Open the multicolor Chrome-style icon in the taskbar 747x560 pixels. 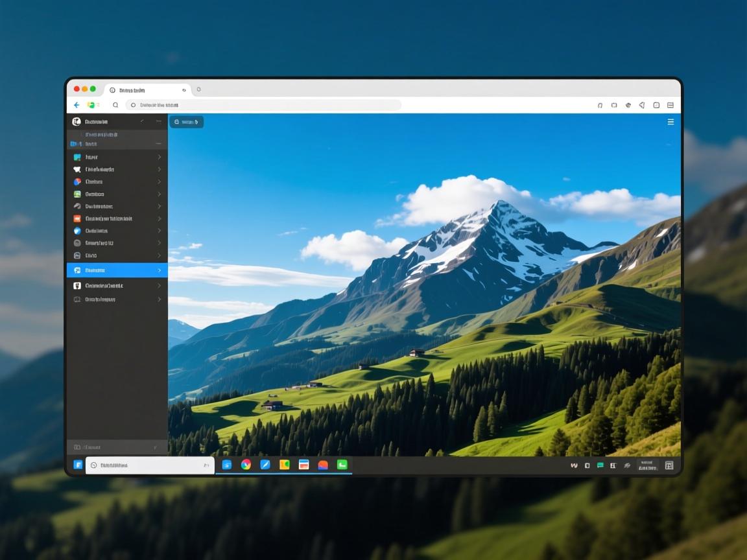coord(246,465)
